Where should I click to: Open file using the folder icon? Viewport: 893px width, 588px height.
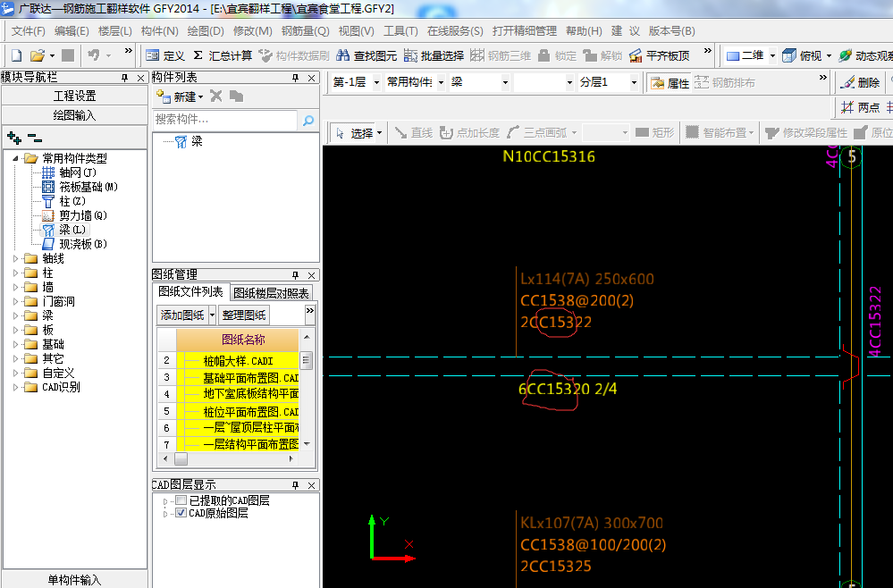click(x=37, y=55)
